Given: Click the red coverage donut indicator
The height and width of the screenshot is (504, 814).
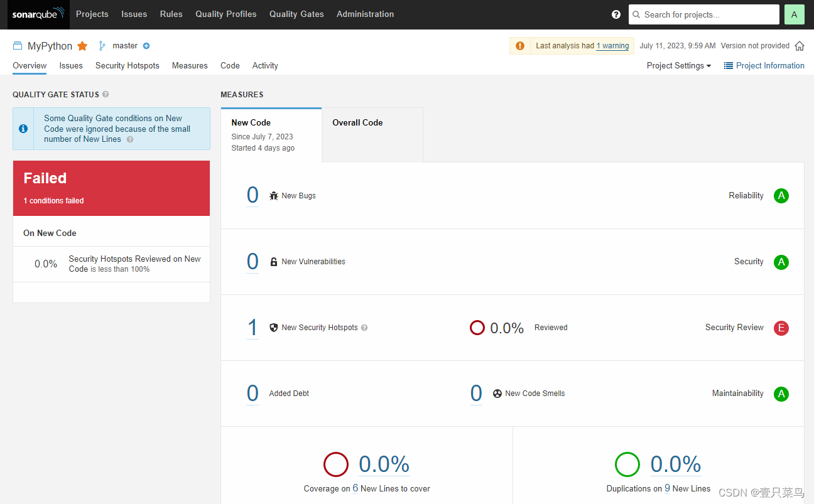Looking at the screenshot, I should click(336, 464).
